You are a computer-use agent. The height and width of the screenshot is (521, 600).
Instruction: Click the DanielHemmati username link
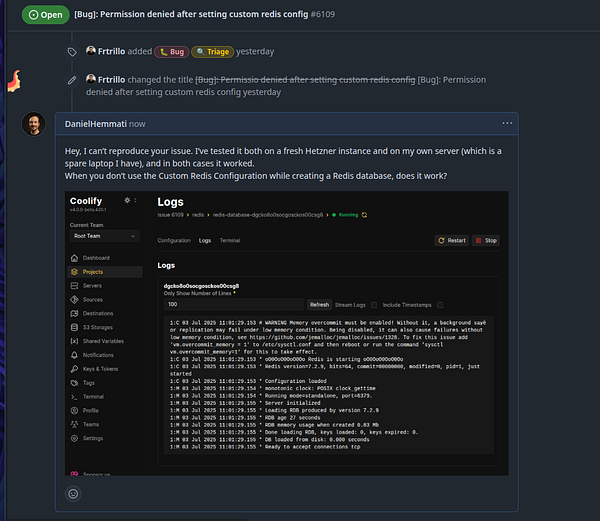point(96,124)
